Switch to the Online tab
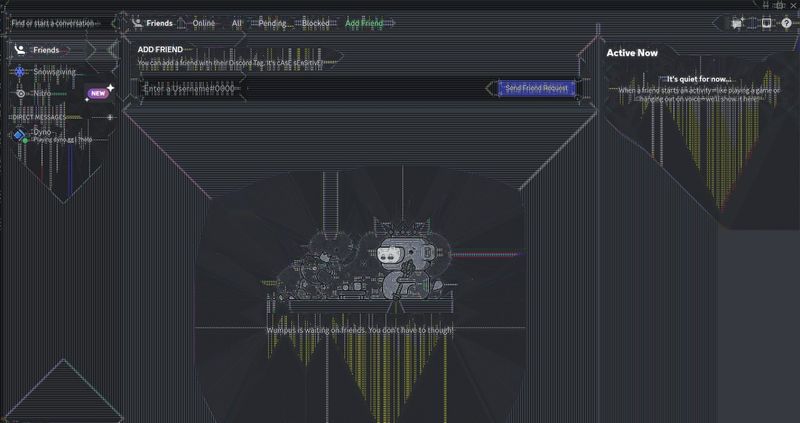 click(204, 23)
